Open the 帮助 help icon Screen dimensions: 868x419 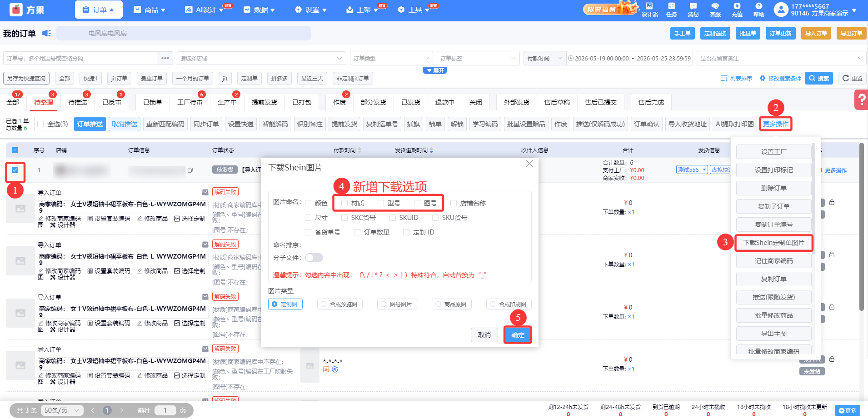coord(758,9)
